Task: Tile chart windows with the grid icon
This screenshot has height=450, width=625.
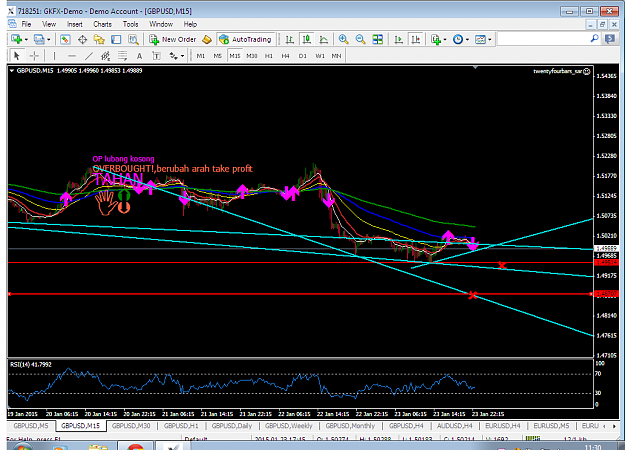Action: 377,39
